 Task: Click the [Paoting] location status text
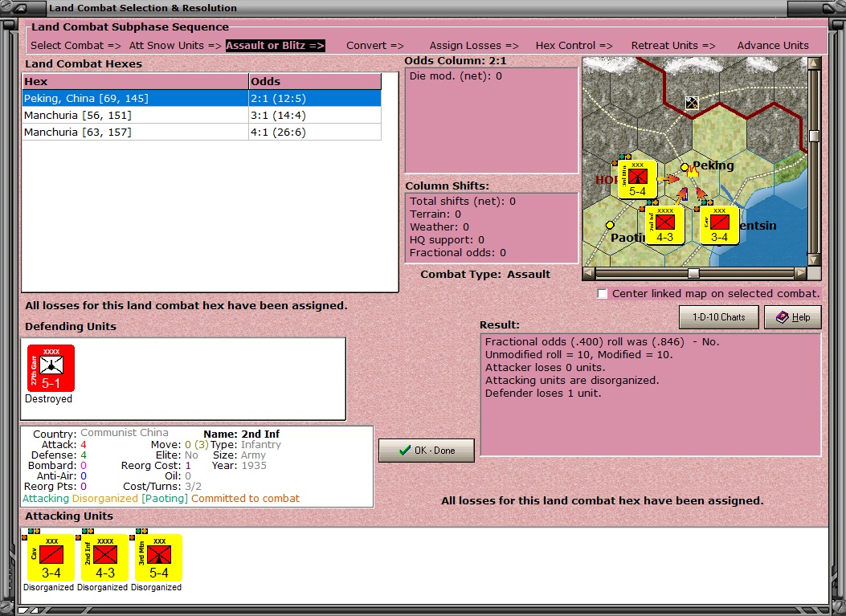165,499
